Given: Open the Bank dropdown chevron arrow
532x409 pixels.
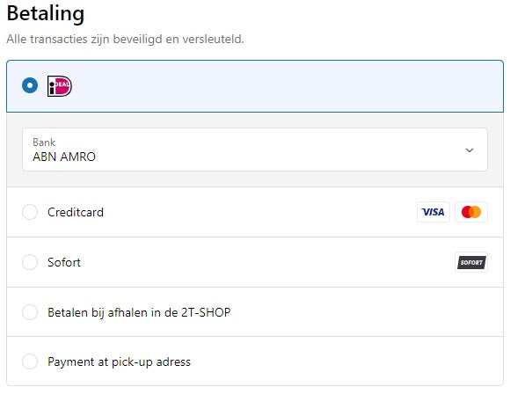Looking at the screenshot, I should click(469, 150).
